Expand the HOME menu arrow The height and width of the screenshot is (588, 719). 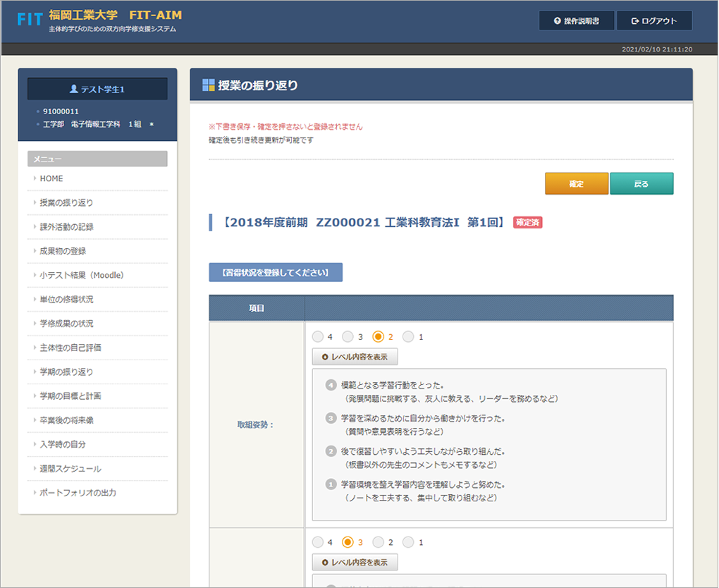pos(35,179)
